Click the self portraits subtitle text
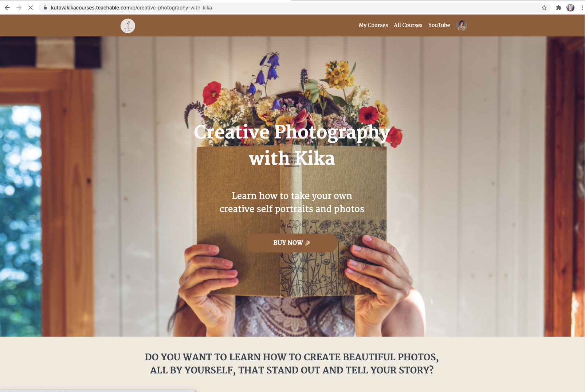Screen dimensions: 585x392 tap(292, 202)
